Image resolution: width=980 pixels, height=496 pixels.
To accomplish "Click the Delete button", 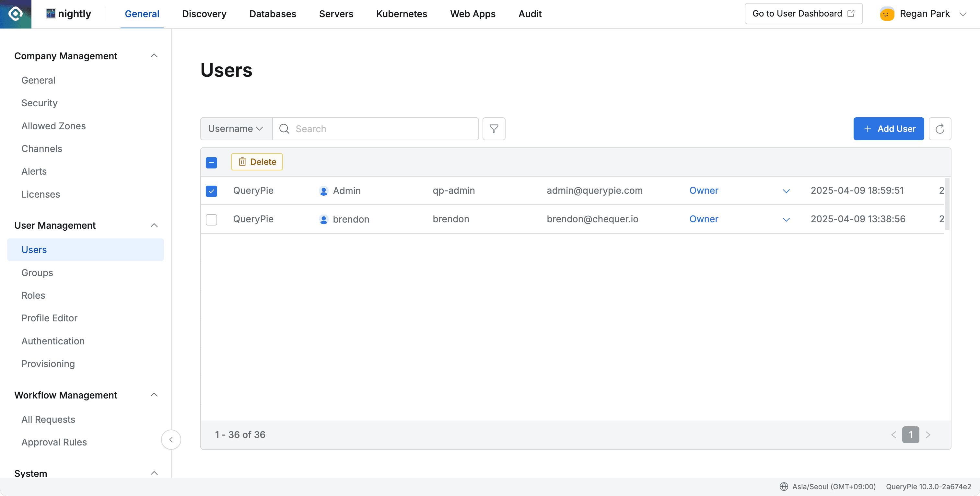I will pyautogui.click(x=257, y=162).
